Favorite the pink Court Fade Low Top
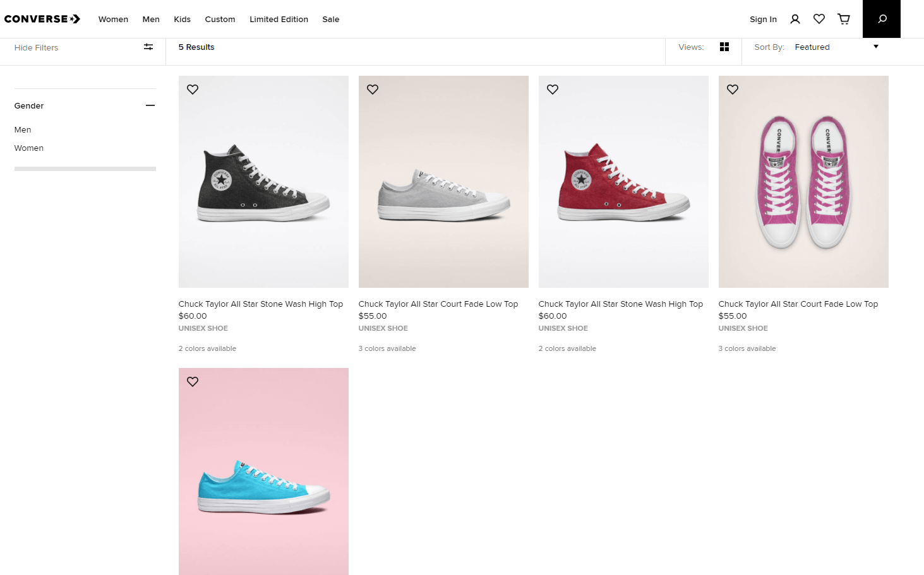924x575 pixels. coord(733,90)
